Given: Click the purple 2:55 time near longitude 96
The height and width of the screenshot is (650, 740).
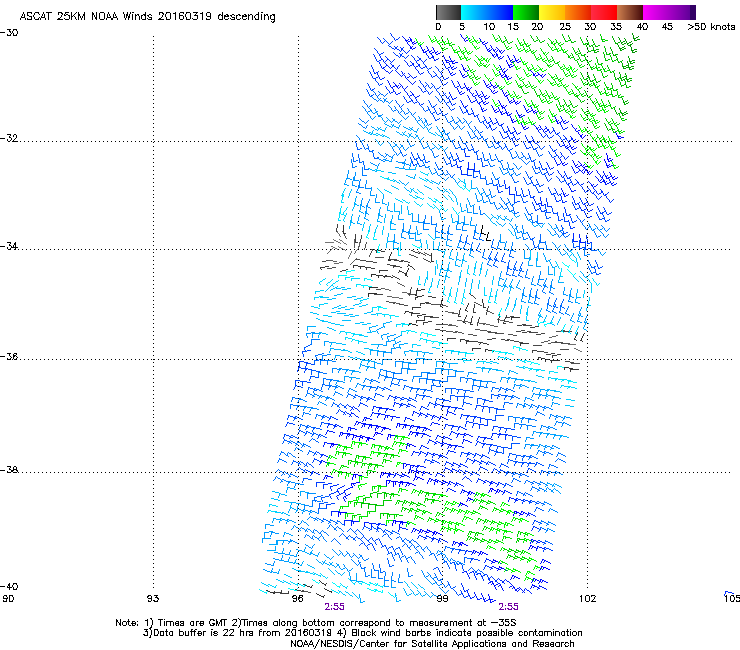Looking at the screenshot, I should (334, 607).
